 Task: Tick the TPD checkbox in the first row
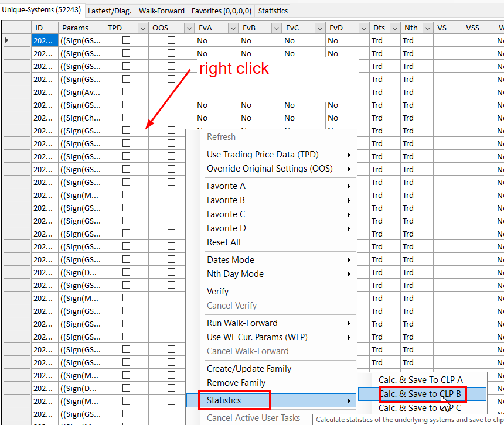[126, 40]
